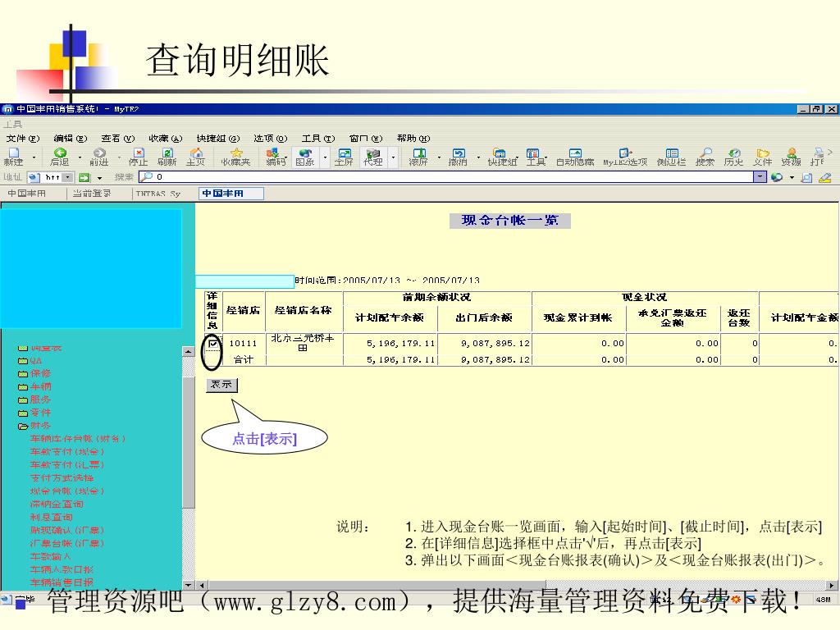Click horizontal scrollbar right arrow
The image size is (840, 630).
[x=832, y=586]
